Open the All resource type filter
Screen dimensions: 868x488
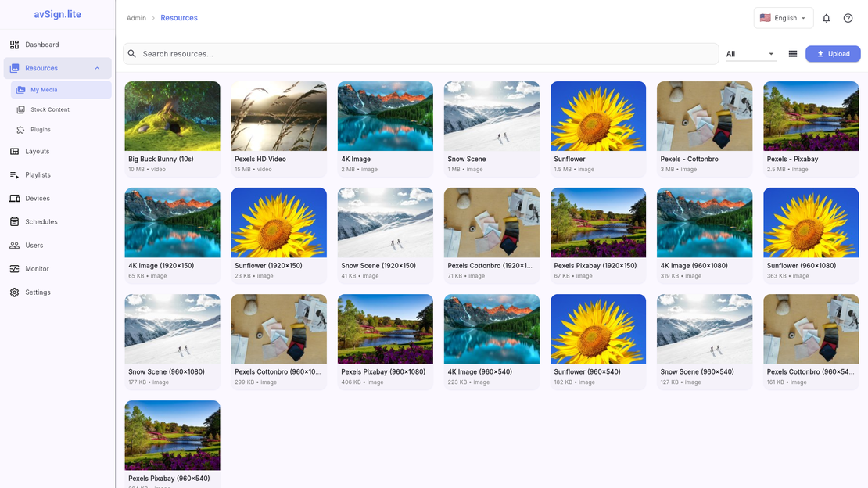pyautogui.click(x=747, y=53)
